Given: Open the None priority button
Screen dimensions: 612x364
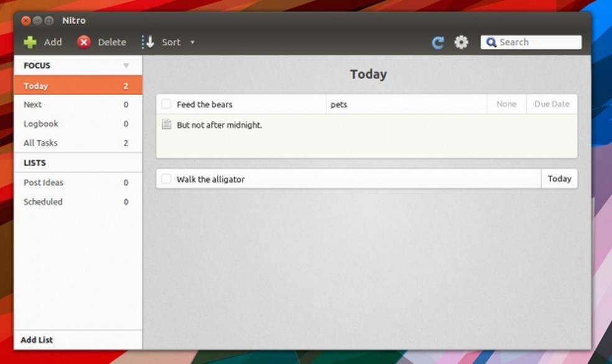Looking at the screenshot, I should [x=507, y=104].
